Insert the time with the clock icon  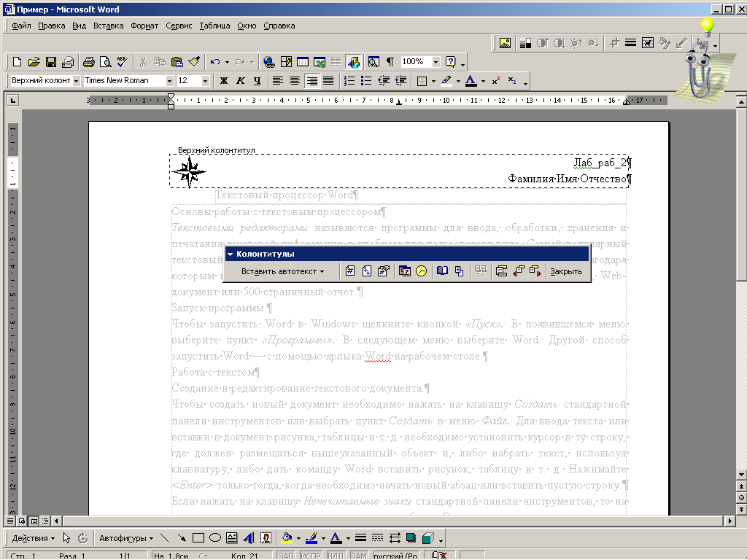[x=421, y=271]
